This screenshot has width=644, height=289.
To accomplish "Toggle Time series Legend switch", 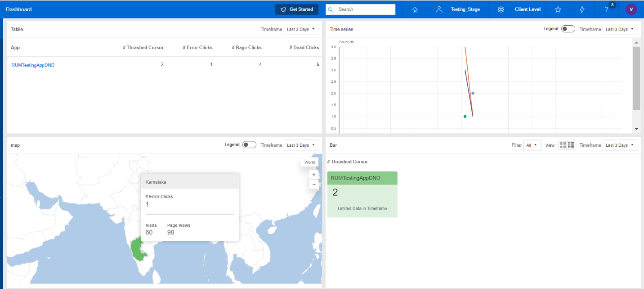I will click(568, 29).
